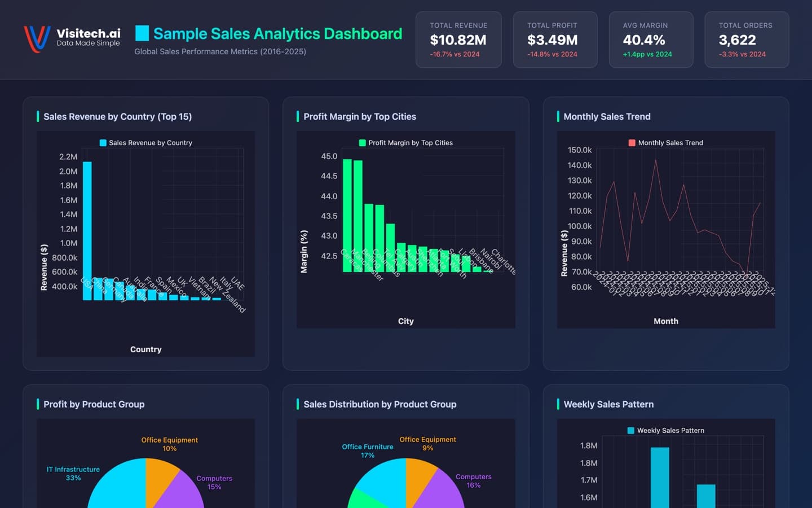Click the 45.0 y-axis tick label
Image resolution: width=812 pixels, height=508 pixels.
pyautogui.click(x=329, y=156)
